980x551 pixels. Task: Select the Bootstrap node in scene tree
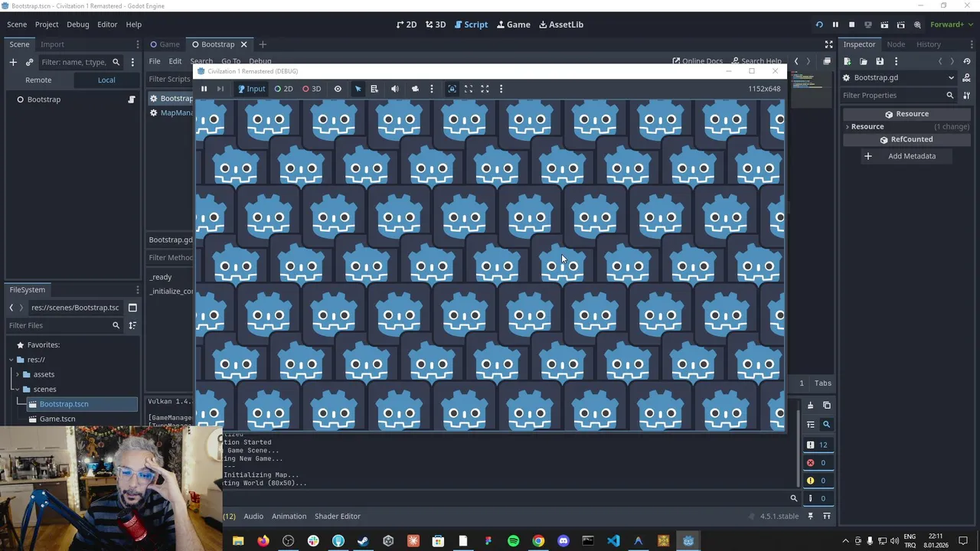pyautogui.click(x=44, y=99)
